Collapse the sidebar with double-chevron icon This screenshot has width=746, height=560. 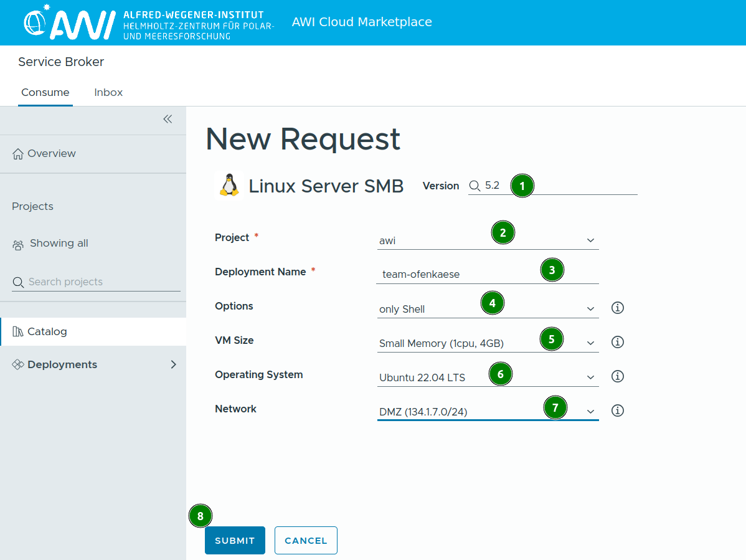[x=168, y=119]
